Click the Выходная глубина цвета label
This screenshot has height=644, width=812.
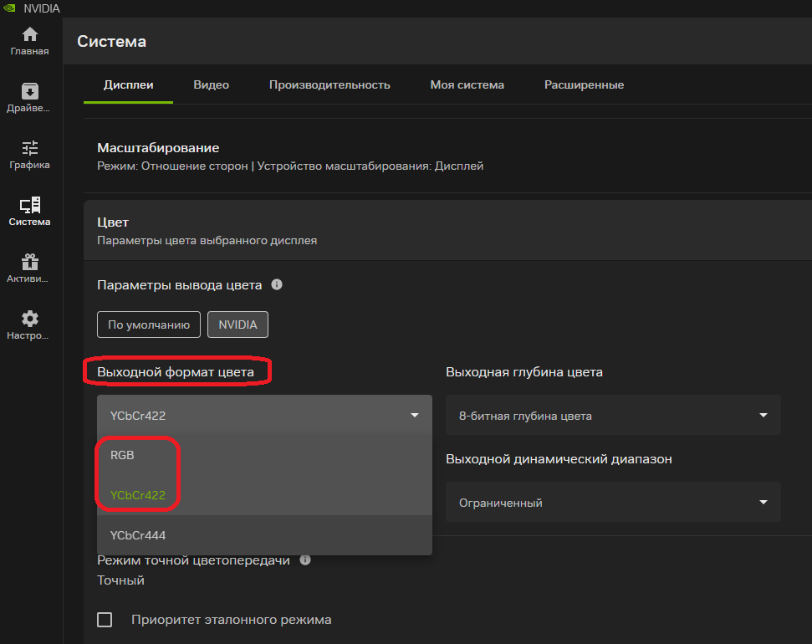coord(524,372)
